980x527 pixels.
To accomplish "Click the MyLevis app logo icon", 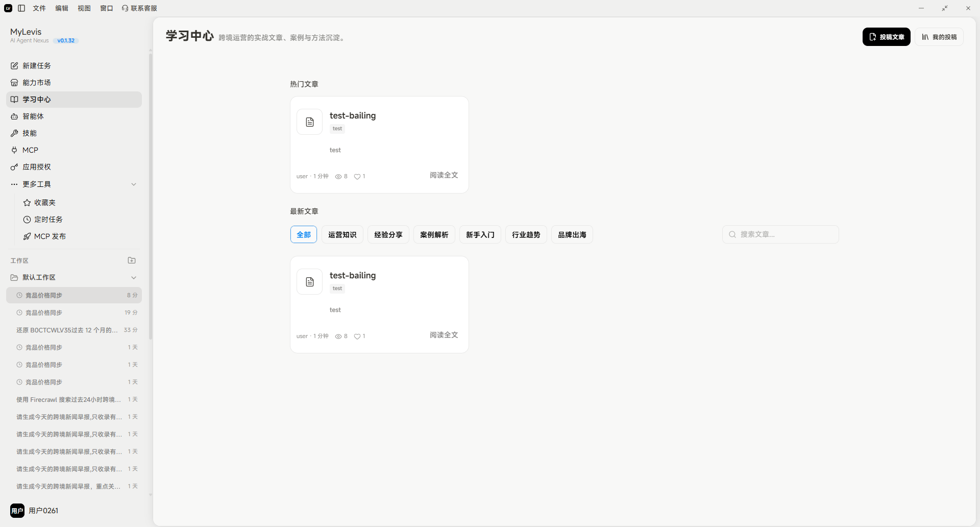I will [8, 8].
